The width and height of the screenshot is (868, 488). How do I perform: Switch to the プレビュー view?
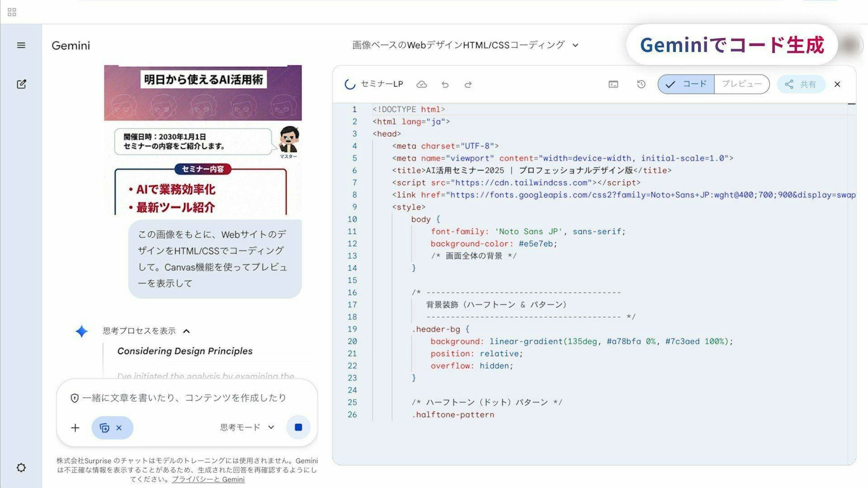(x=742, y=84)
